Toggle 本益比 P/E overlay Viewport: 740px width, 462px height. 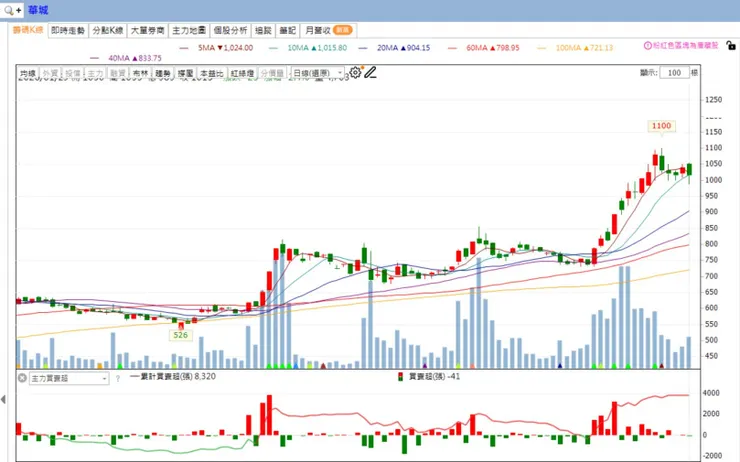pyautogui.click(x=211, y=73)
